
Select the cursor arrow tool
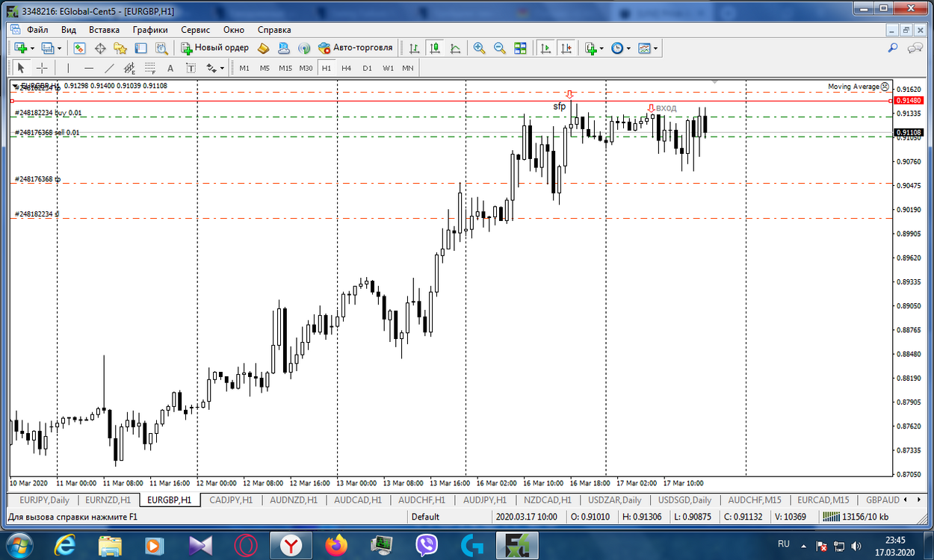pyautogui.click(x=21, y=68)
